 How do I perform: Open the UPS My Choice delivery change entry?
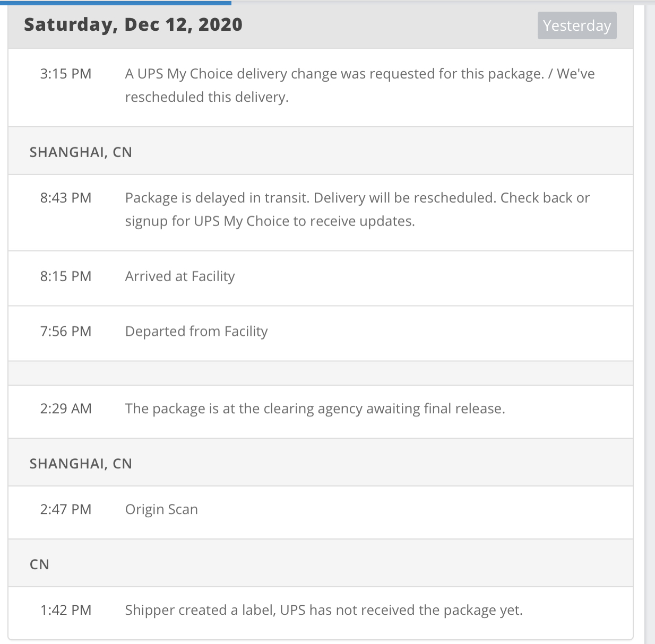pyautogui.click(x=359, y=85)
